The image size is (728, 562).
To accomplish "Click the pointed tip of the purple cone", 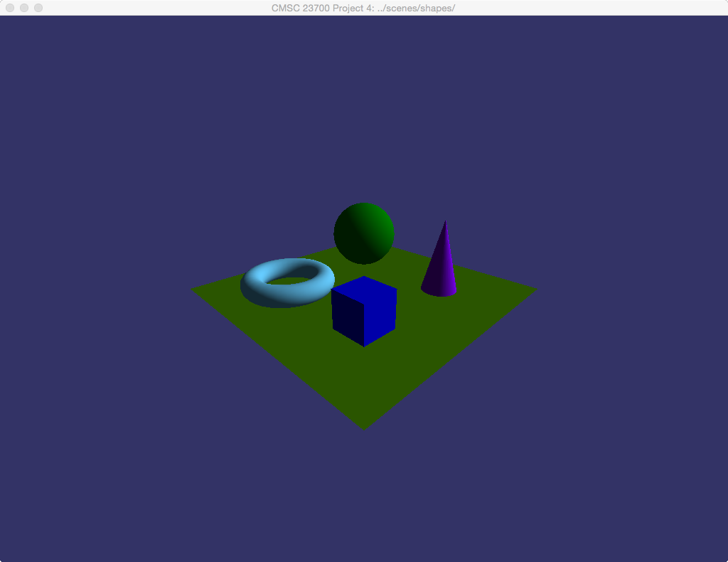I will coord(446,222).
